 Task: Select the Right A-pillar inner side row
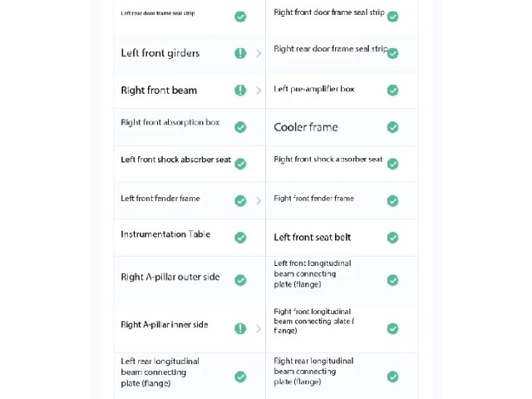[x=190, y=328]
